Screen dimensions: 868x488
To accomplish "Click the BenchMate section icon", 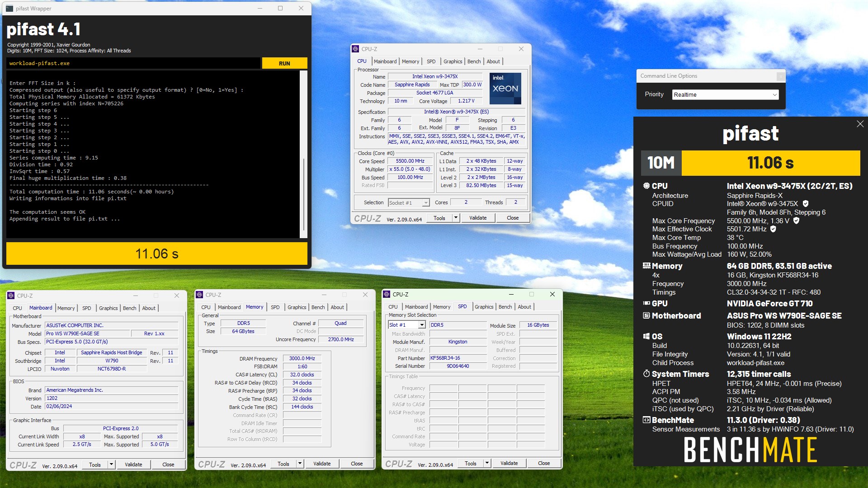I will [646, 420].
